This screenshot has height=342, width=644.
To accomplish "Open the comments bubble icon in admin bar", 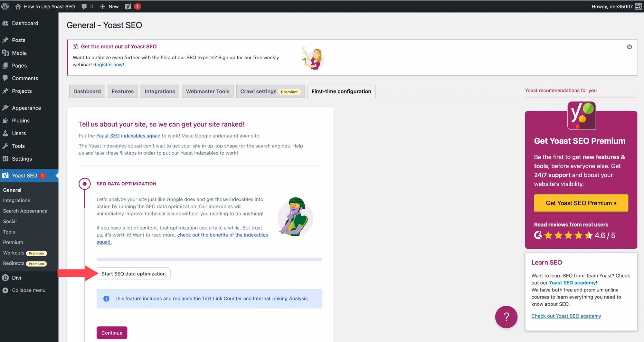I will click(x=84, y=6).
